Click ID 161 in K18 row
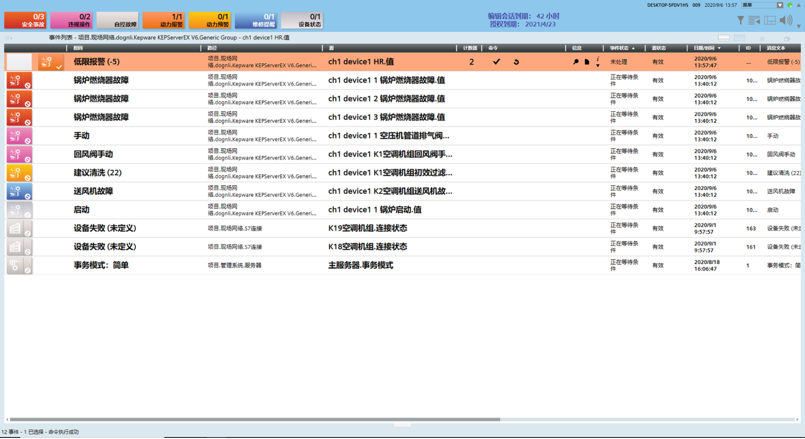The image size is (805, 439). coord(751,247)
